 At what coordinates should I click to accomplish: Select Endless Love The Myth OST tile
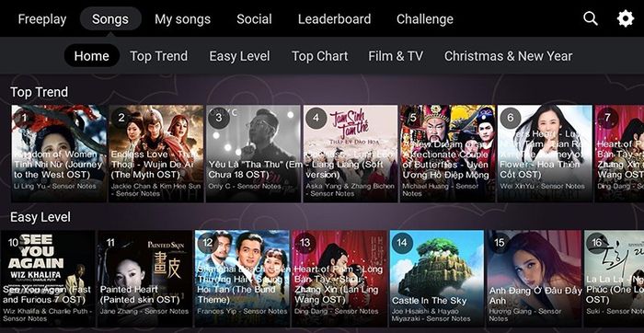(x=156, y=153)
